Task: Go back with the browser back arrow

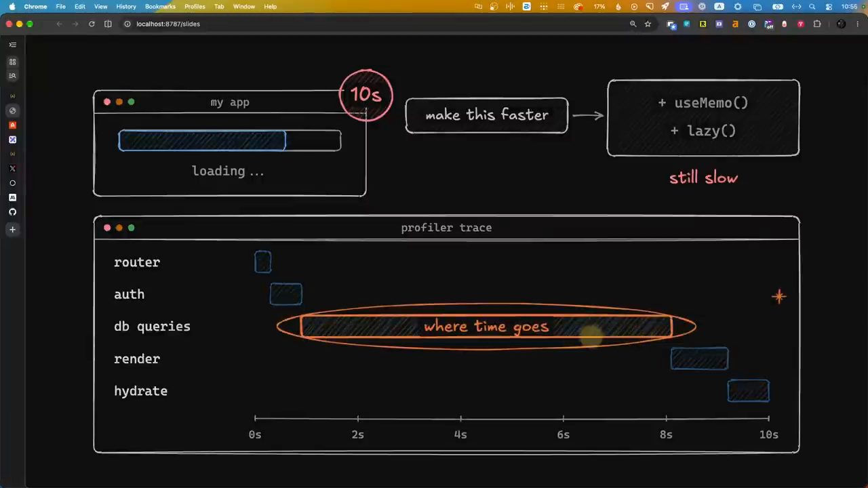Action: click(x=59, y=24)
